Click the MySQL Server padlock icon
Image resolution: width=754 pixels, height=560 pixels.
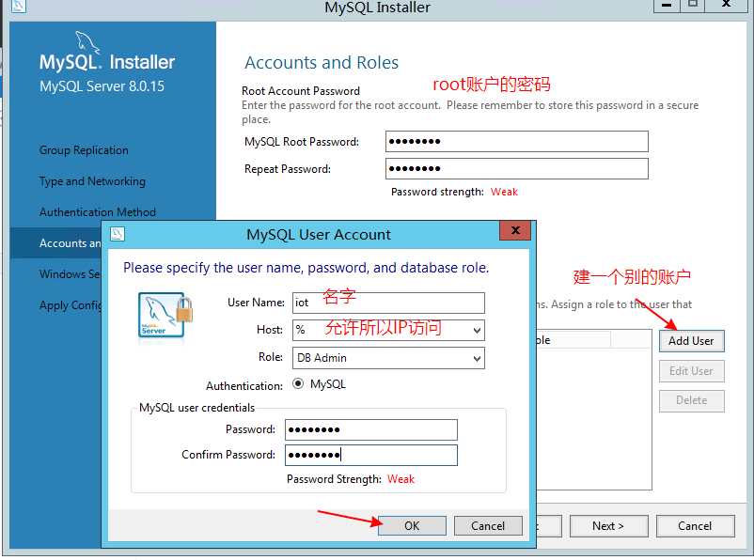[184, 309]
